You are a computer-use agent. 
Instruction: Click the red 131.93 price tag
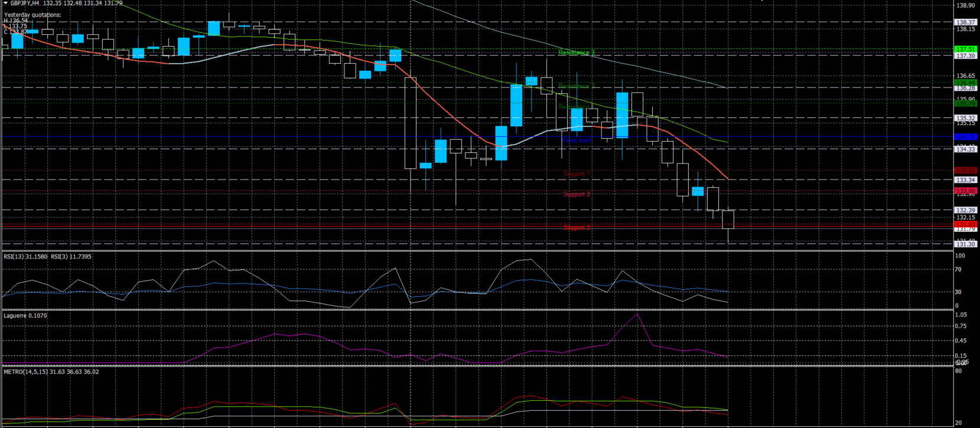[x=966, y=224]
